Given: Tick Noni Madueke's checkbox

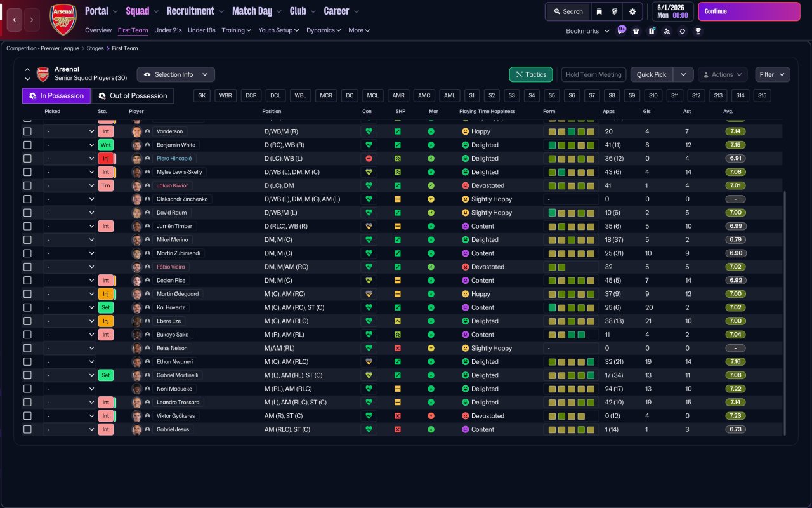Looking at the screenshot, I should (27, 389).
